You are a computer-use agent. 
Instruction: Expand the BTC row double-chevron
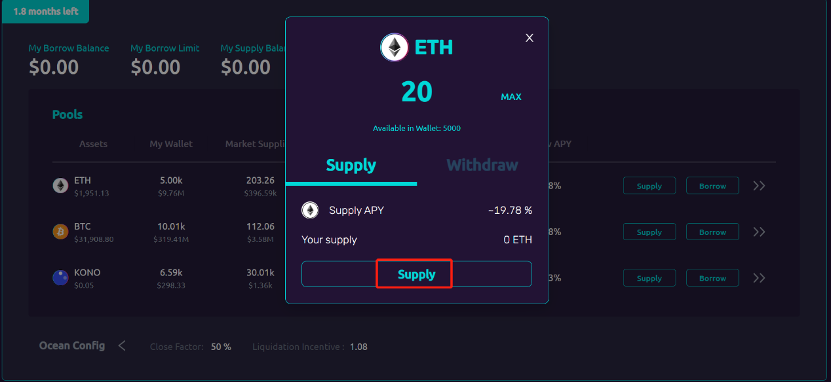759,232
